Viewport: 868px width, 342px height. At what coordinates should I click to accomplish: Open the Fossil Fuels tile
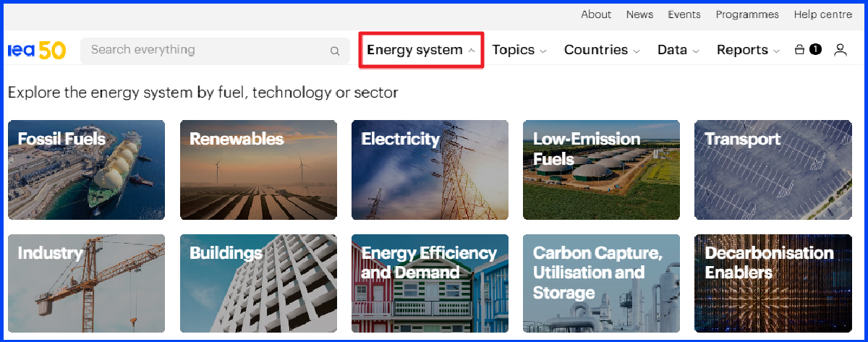click(86, 170)
